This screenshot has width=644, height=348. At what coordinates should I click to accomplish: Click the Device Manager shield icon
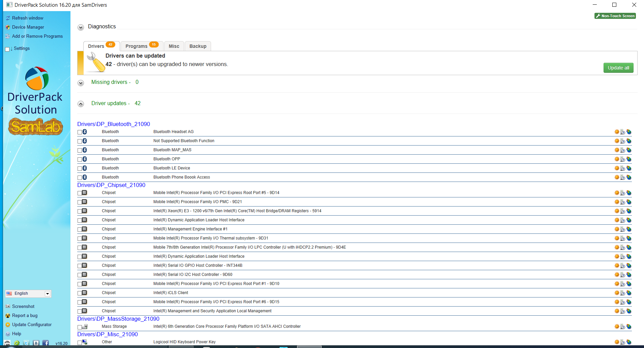click(8, 27)
